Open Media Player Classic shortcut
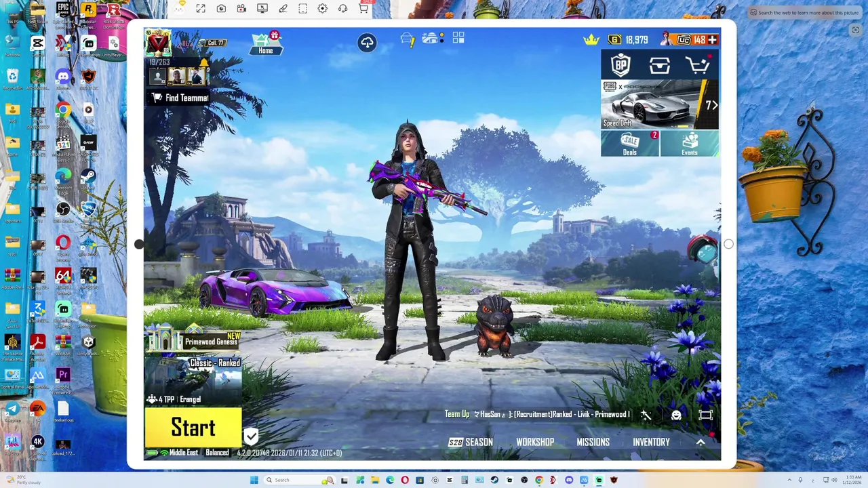Viewport: 868px width, 488px height. click(x=63, y=146)
